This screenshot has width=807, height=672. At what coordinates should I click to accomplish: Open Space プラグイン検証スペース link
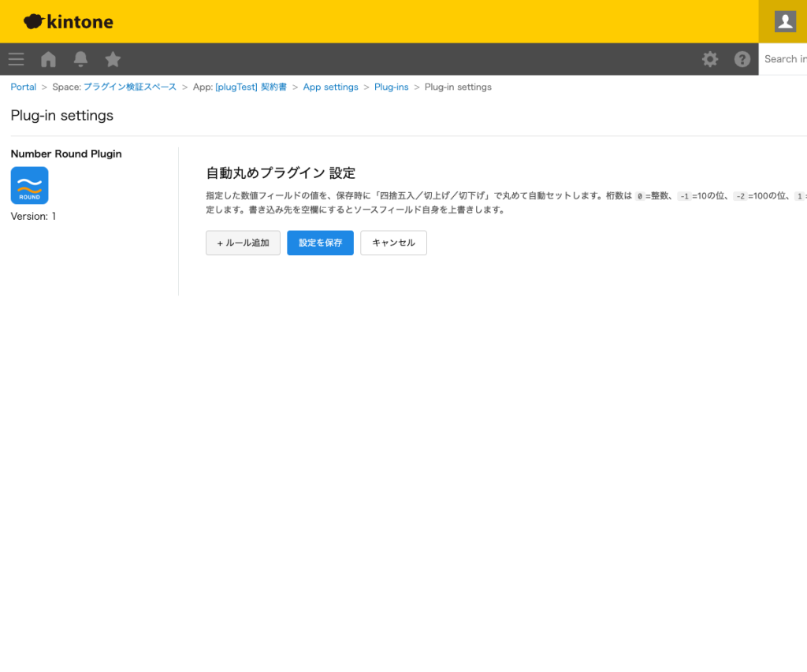[x=131, y=87]
